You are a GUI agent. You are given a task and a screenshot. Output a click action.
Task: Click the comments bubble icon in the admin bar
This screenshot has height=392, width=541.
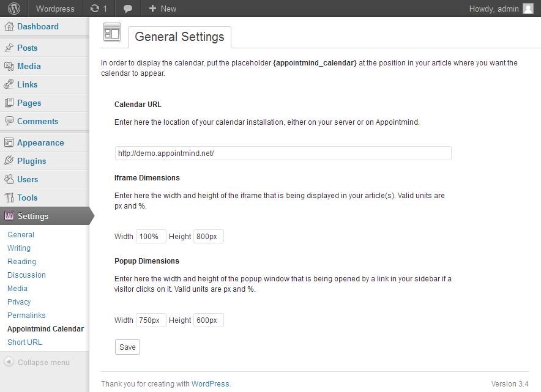[127, 9]
